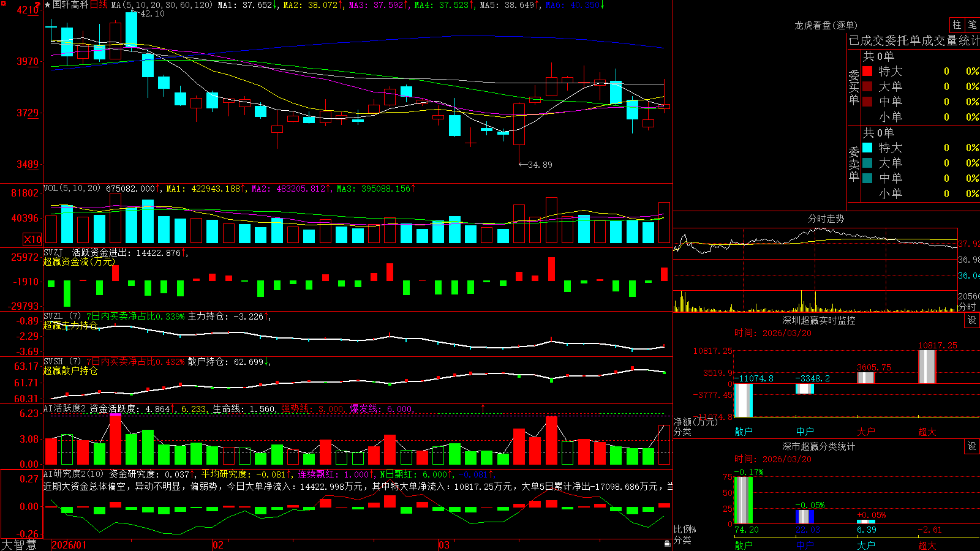Click the lock icon on the date axis

tap(668, 543)
